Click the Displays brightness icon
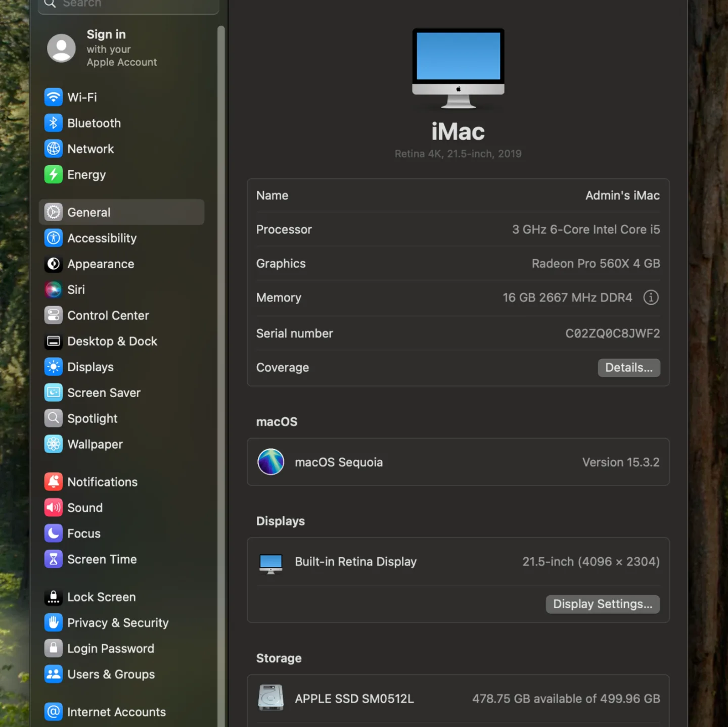The height and width of the screenshot is (727, 728). [54, 367]
